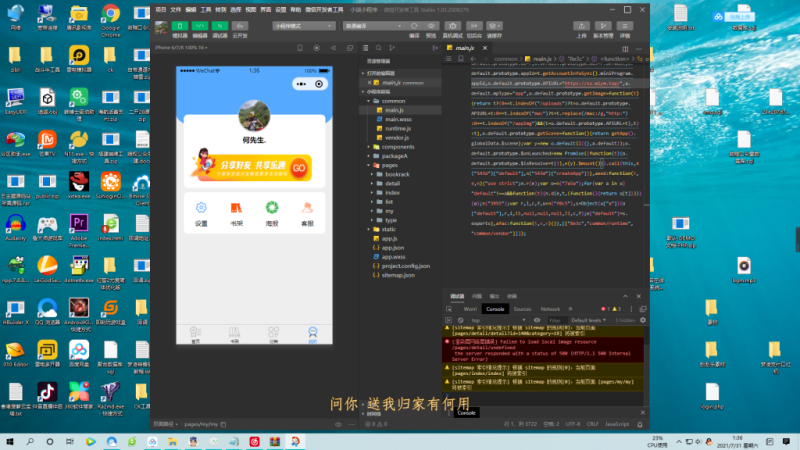The image size is (800, 450).
Task: Switch to the main.js editor tab
Action: [x=464, y=48]
